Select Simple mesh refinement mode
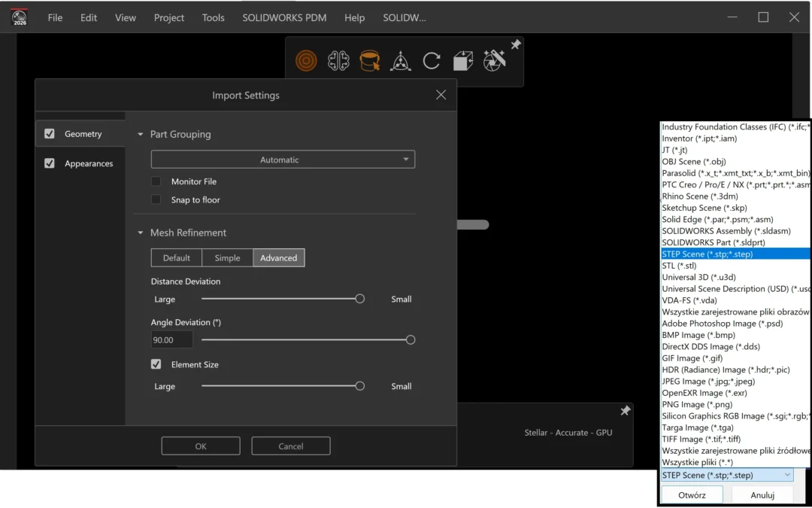812x508 pixels. pyautogui.click(x=227, y=257)
